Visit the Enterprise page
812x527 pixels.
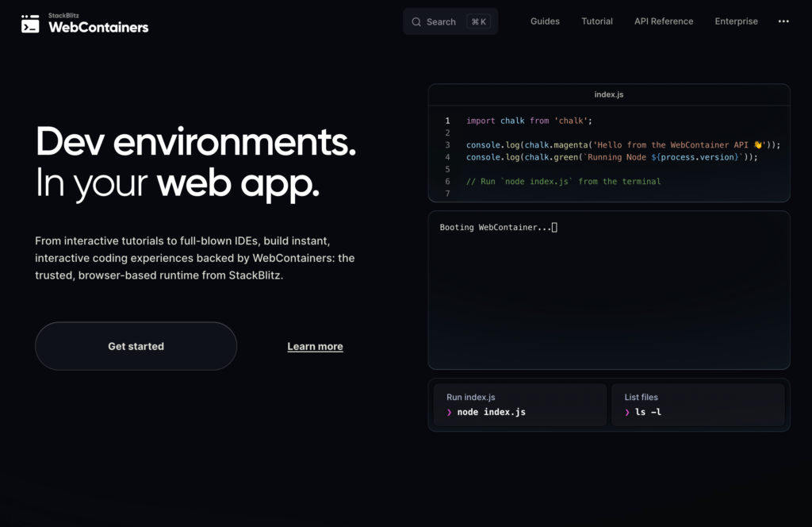(736, 21)
